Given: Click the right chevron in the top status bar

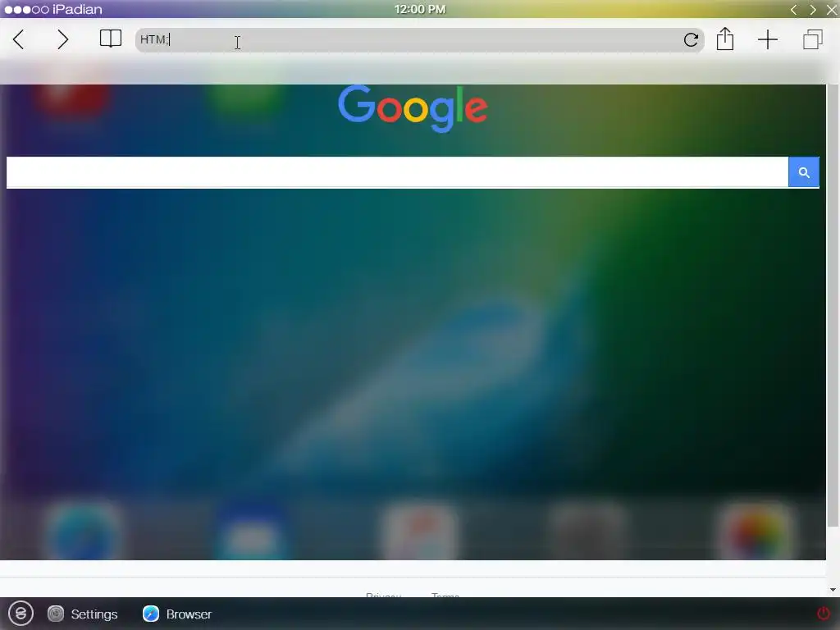Looking at the screenshot, I should tap(813, 10).
